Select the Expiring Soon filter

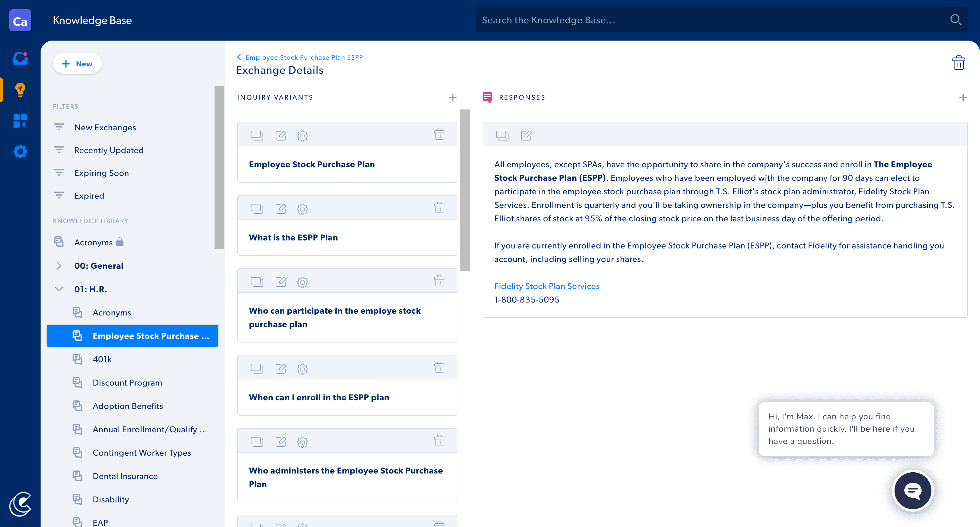point(101,173)
